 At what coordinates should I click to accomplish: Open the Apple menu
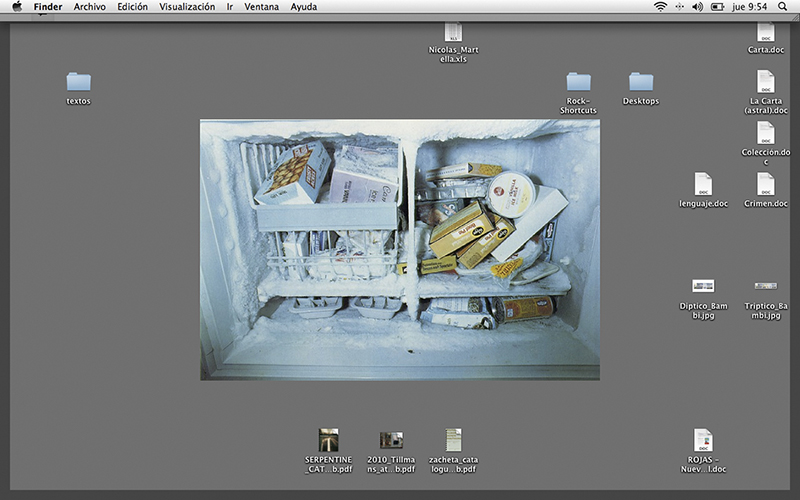tap(17, 7)
